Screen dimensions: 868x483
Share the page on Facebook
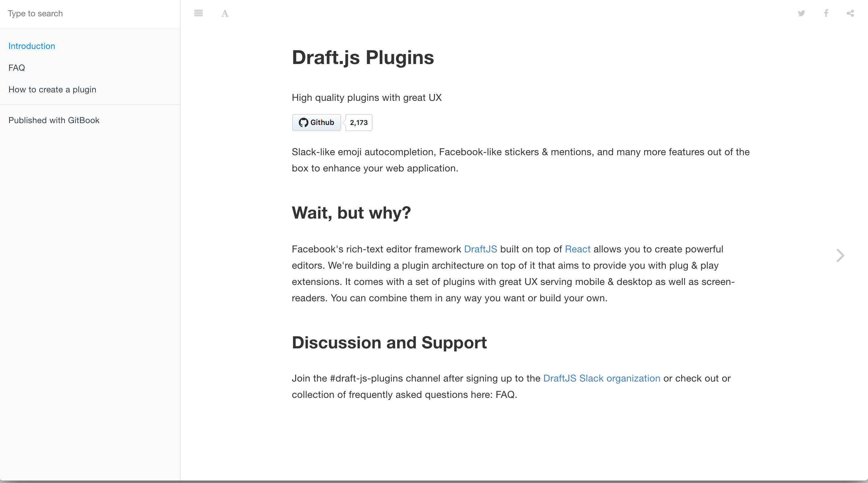pyautogui.click(x=826, y=14)
